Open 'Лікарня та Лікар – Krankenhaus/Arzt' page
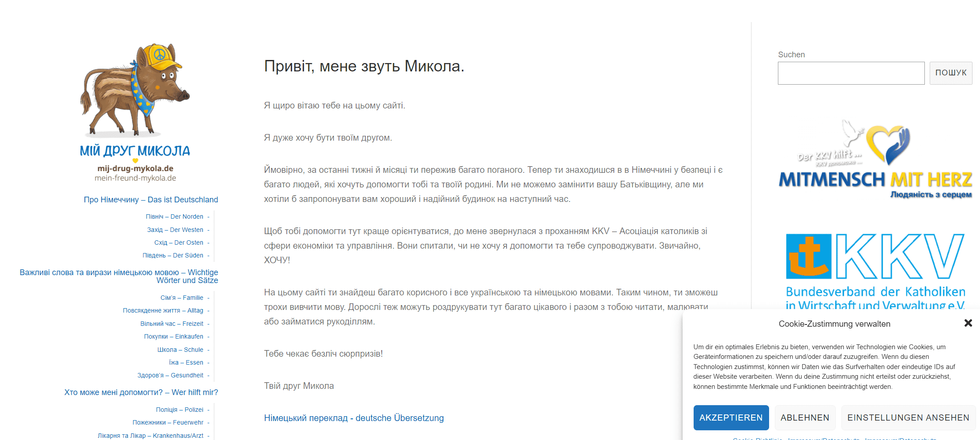 [152, 435]
